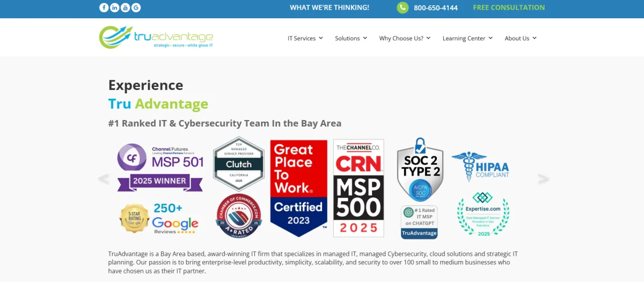Click the SOC 2 Type 2 shield badge
Viewport: 644px width, 282px height.
420,169
